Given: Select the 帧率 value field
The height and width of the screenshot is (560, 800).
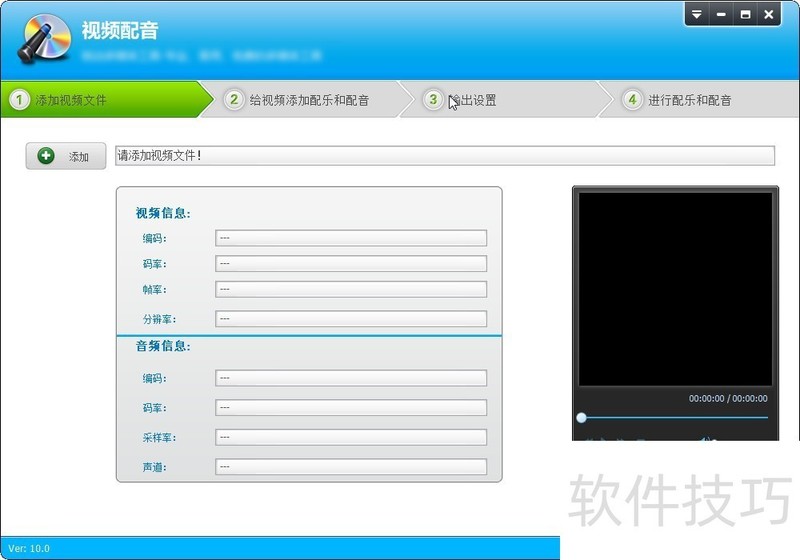Looking at the screenshot, I should 350,289.
